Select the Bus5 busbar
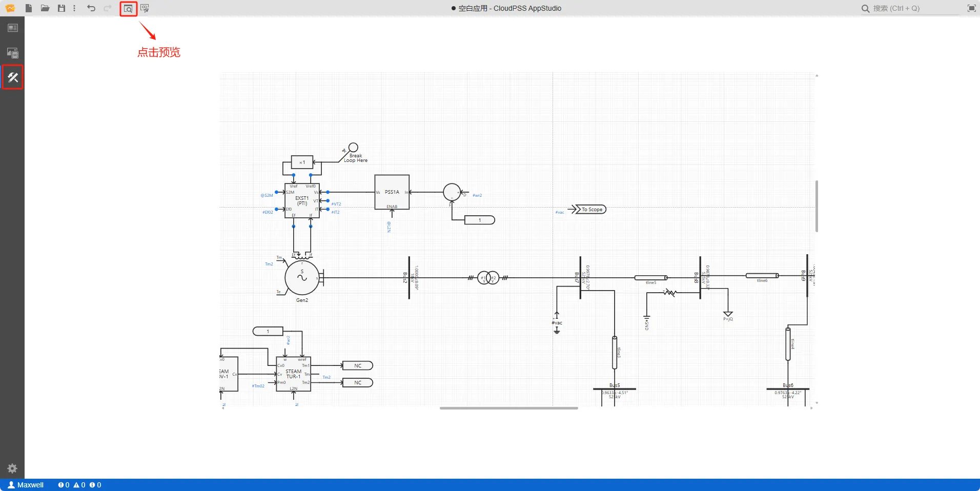This screenshot has width=980, height=491. point(615,389)
